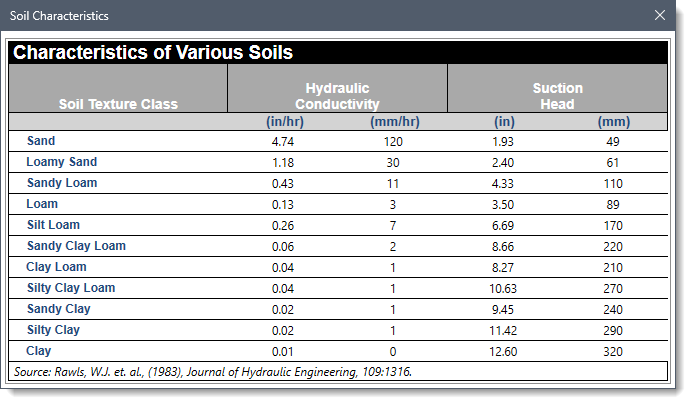Image resolution: width=691 pixels, height=404 pixels.
Task: Click the 4.33 value for Sandy Loam
Action: point(503,184)
